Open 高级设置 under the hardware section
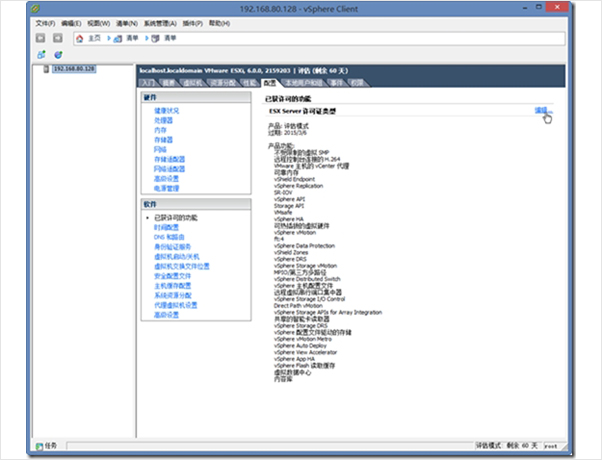 tap(167, 179)
